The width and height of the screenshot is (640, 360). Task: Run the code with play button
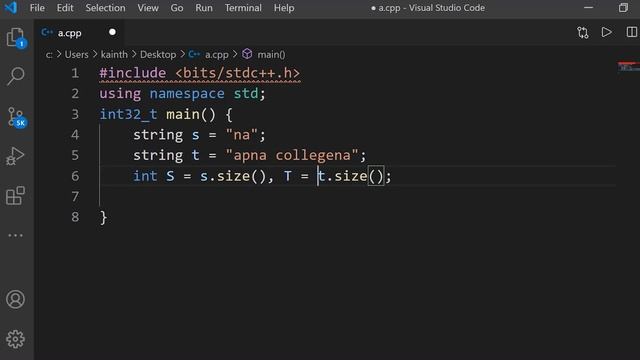pyautogui.click(x=607, y=32)
